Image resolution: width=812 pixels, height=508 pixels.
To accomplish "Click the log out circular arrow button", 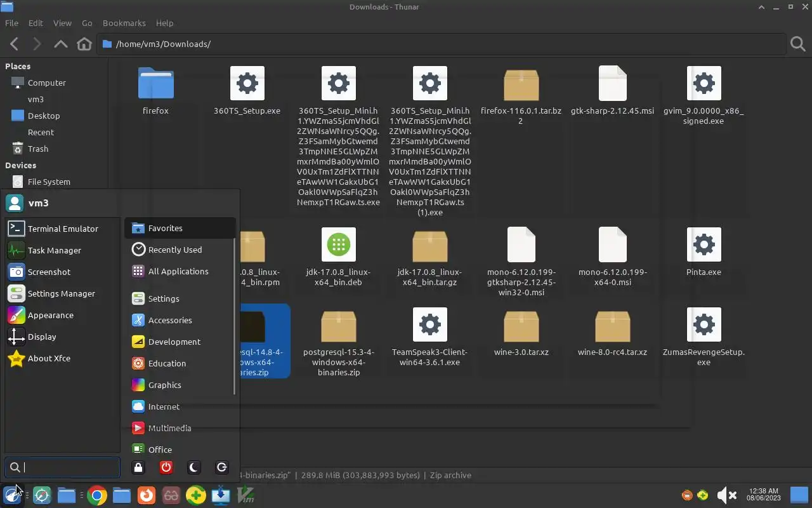I will 222,467.
